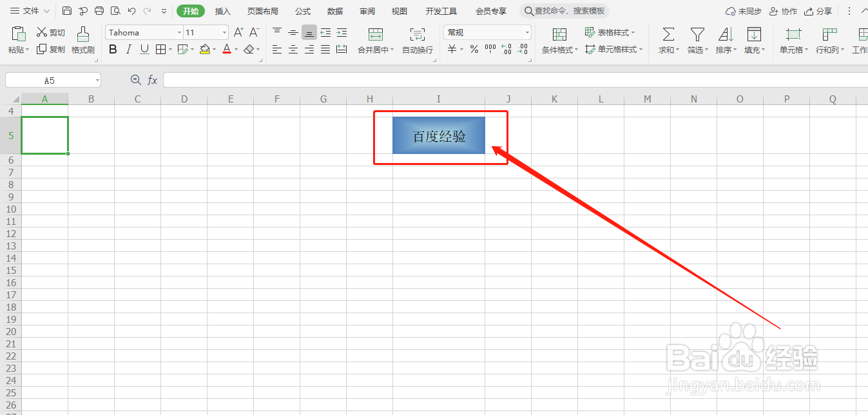Open the number format 常规 dropdown
Viewport: 868px width, 415px height.
coord(527,33)
